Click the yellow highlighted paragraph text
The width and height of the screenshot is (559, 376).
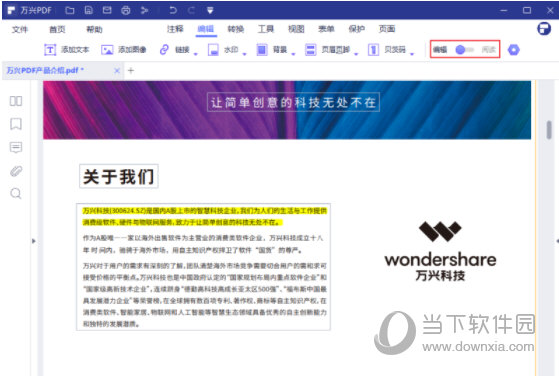(x=205, y=217)
